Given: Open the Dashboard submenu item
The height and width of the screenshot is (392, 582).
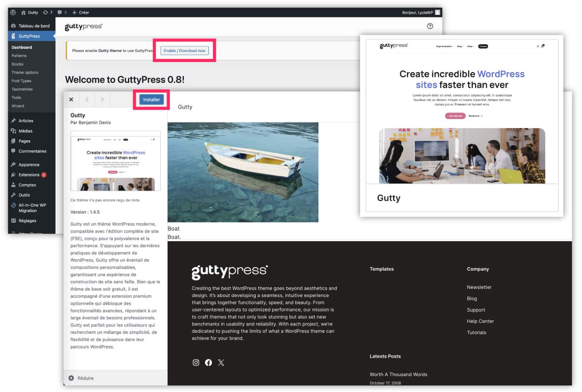Looking at the screenshot, I should [22, 47].
